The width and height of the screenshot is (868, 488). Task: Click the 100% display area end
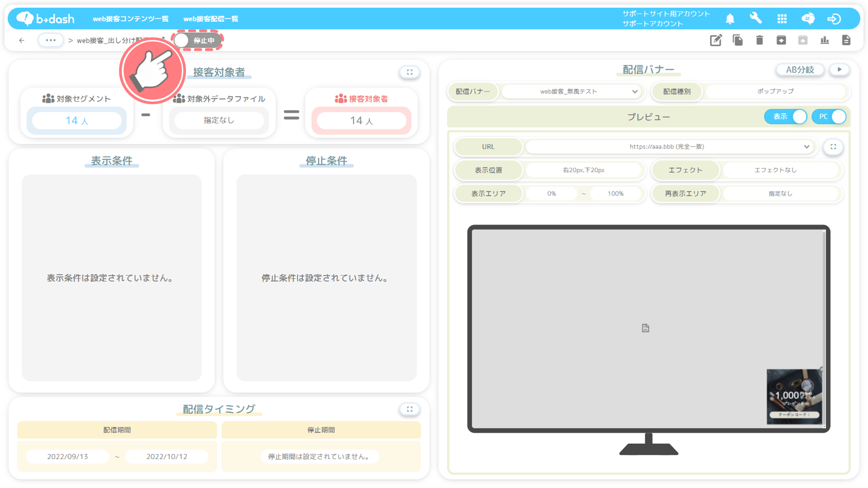[615, 194]
